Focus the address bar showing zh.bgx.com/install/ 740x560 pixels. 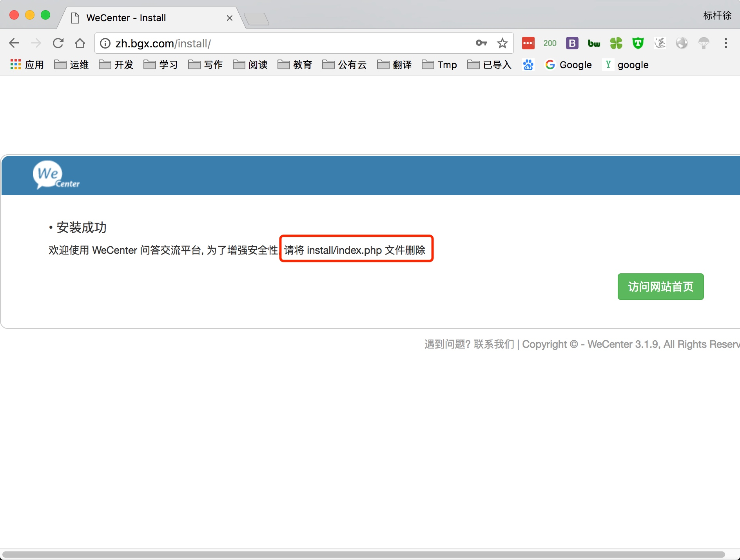pos(290,43)
